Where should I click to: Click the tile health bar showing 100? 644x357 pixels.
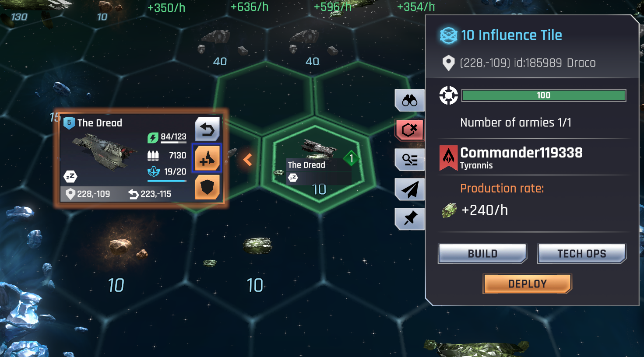(544, 95)
